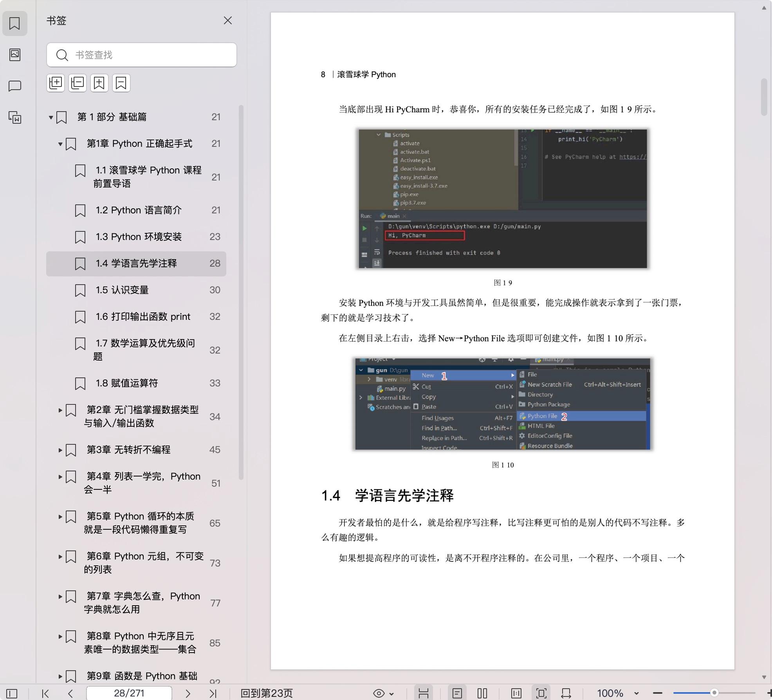This screenshot has height=700, width=772.
Task: Open bookmark 1.6 打印输出函数 print
Action: click(x=136, y=317)
